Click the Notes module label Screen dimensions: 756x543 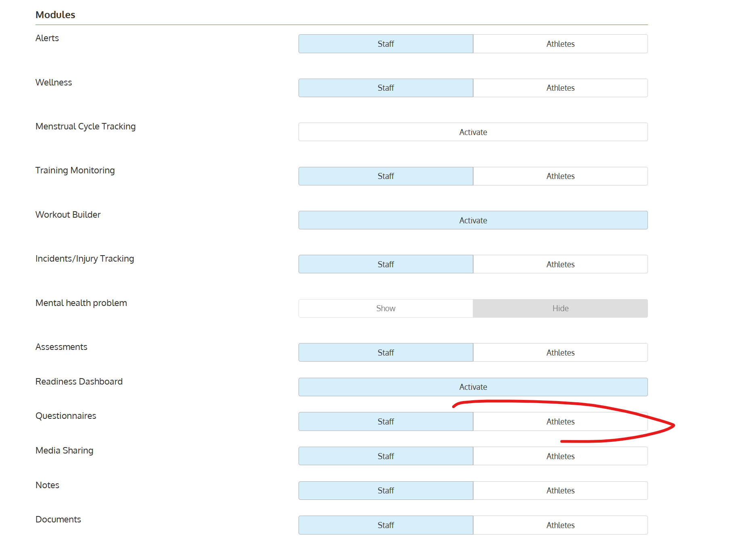[x=47, y=485]
